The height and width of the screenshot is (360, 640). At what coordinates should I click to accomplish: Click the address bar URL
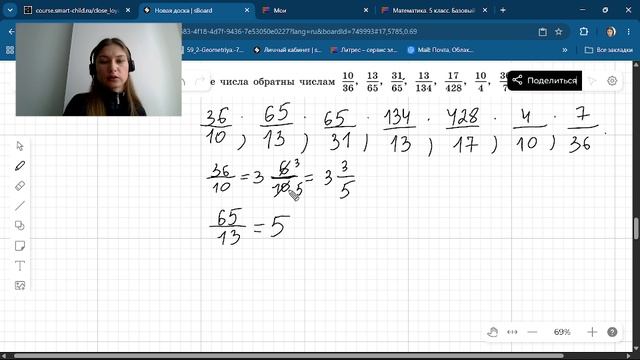pyautogui.click(x=300, y=31)
